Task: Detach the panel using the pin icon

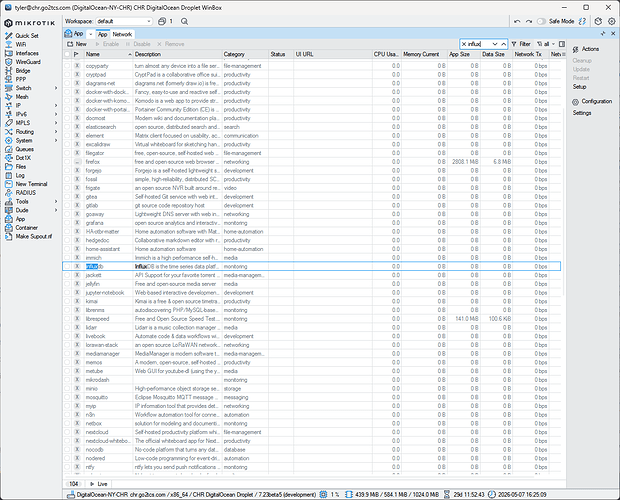Action: (603, 34)
